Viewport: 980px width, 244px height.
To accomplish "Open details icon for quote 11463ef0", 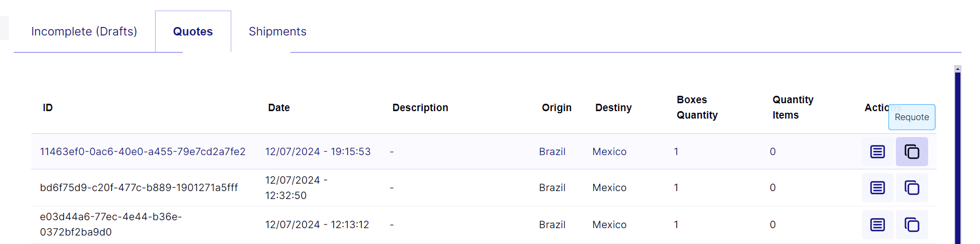I will click(x=877, y=152).
